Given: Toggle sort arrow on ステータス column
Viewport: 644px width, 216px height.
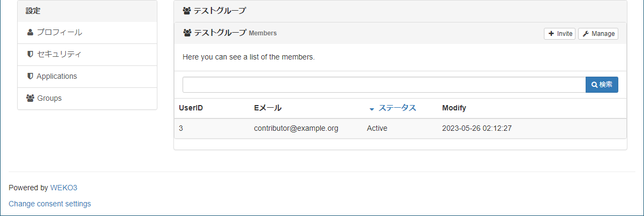Looking at the screenshot, I should click(x=372, y=109).
